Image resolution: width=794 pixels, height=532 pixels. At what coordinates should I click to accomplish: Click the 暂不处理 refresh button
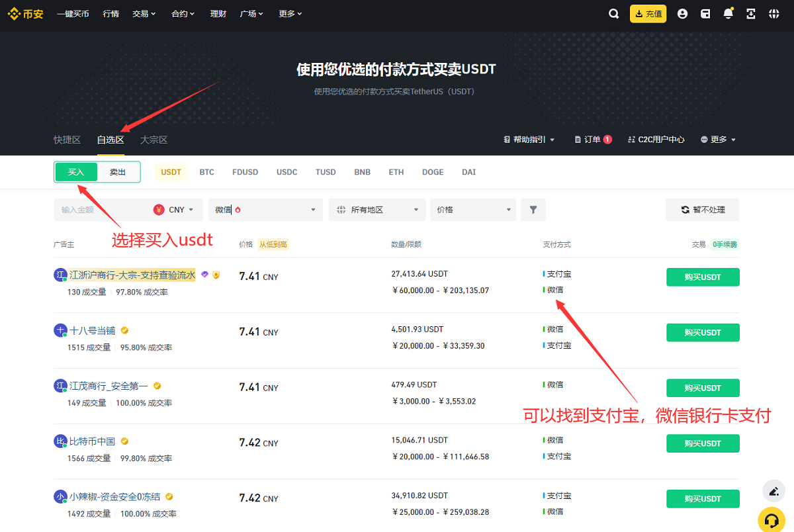tap(703, 210)
